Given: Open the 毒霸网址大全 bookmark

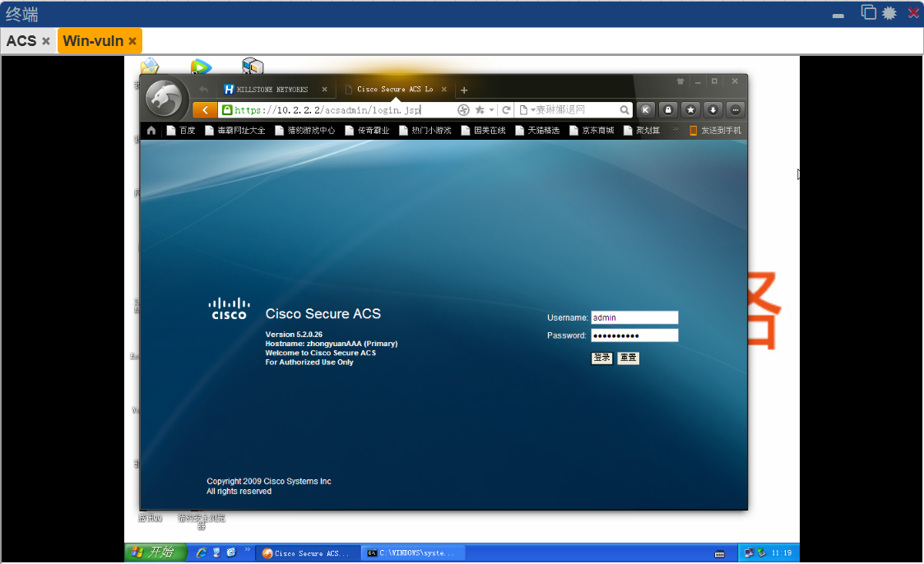Looking at the screenshot, I should coord(235,130).
